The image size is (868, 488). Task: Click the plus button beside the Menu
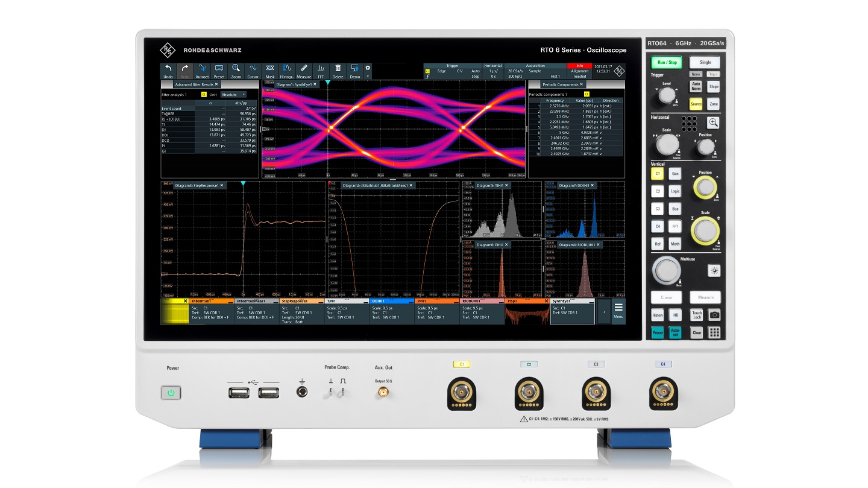604,312
